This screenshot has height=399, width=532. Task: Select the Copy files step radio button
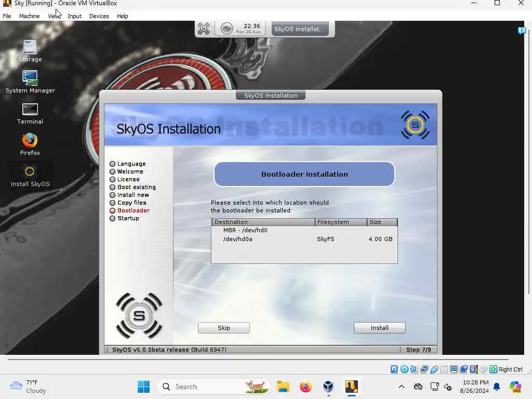pyautogui.click(x=113, y=203)
